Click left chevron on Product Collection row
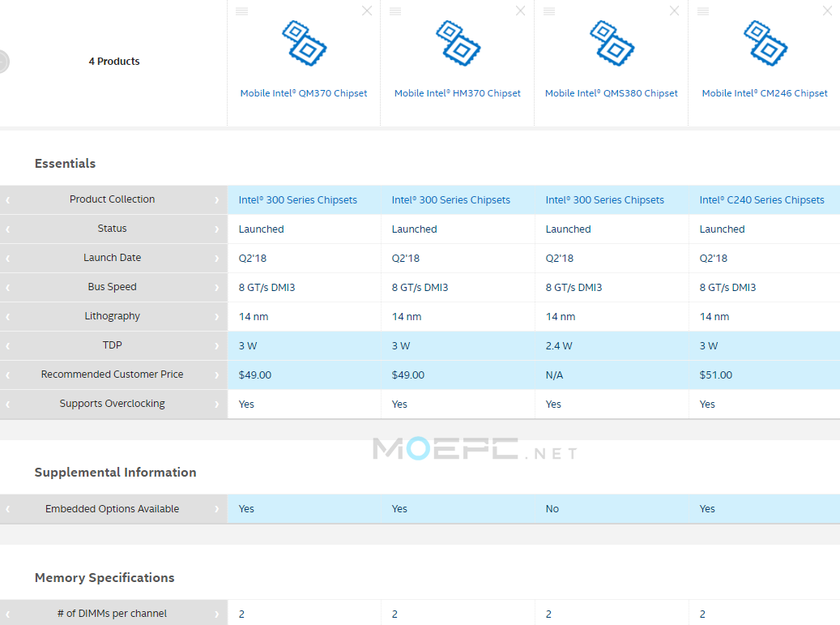This screenshot has height=625, width=840. pyautogui.click(x=8, y=200)
